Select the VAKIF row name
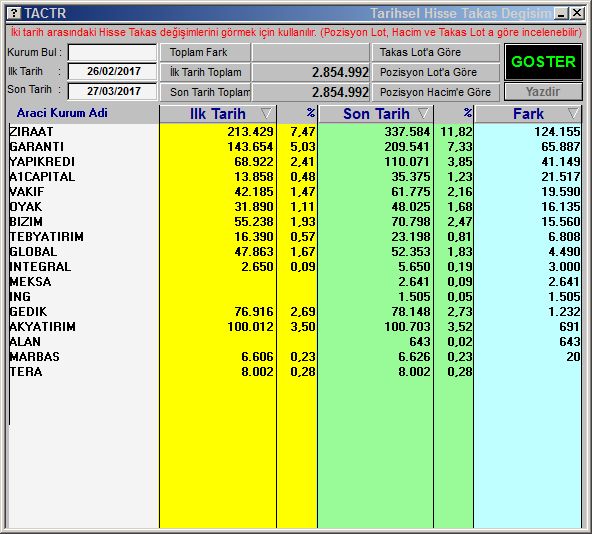592x534 pixels. [x=27, y=191]
